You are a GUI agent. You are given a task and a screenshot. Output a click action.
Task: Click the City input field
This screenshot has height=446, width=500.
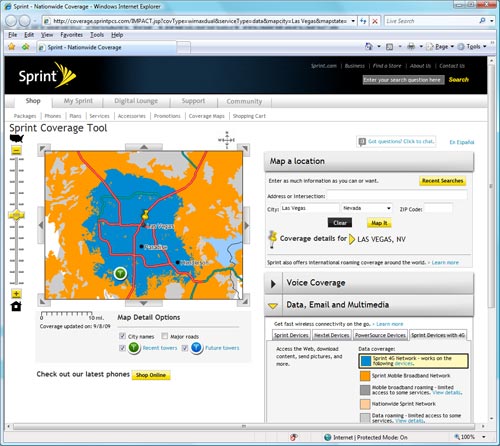point(310,208)
